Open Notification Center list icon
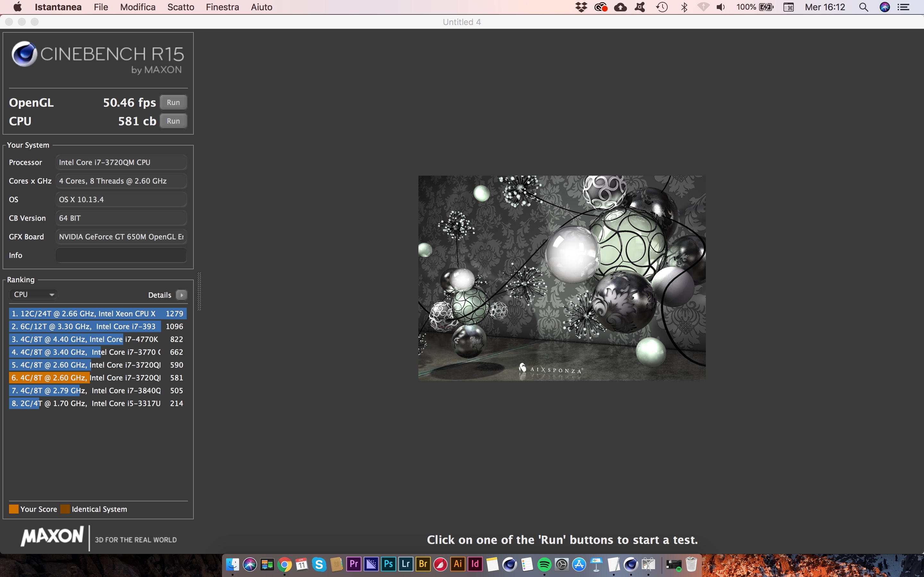 [903, 7]
